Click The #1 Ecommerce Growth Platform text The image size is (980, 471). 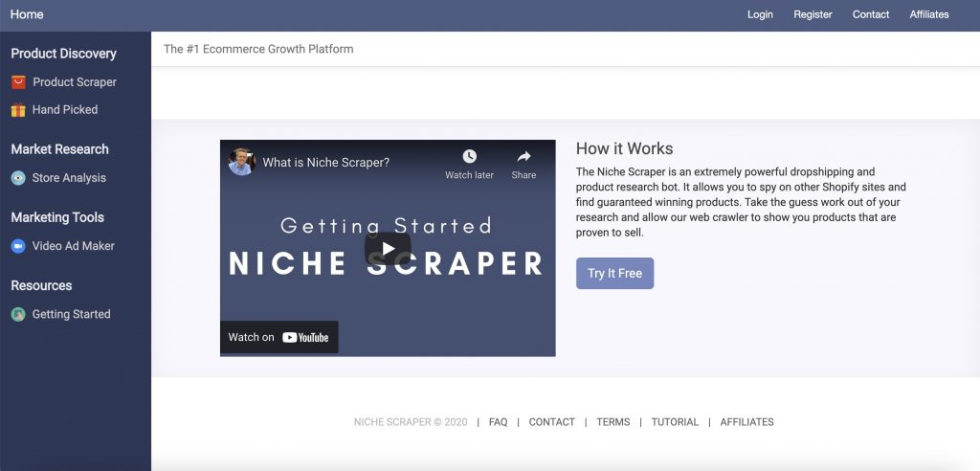(258, 49)
